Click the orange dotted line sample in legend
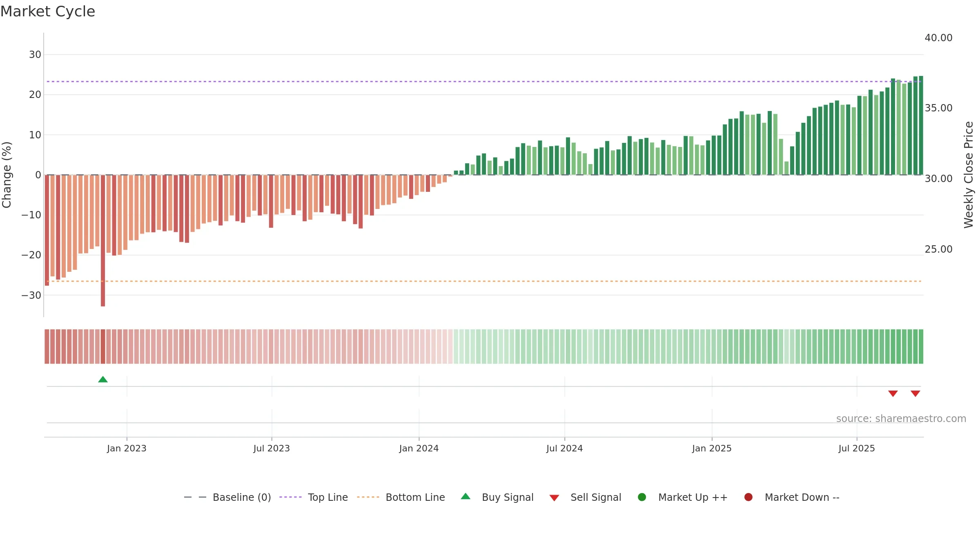This screenshot has width=980, height=551. click(x=368, y=497)
